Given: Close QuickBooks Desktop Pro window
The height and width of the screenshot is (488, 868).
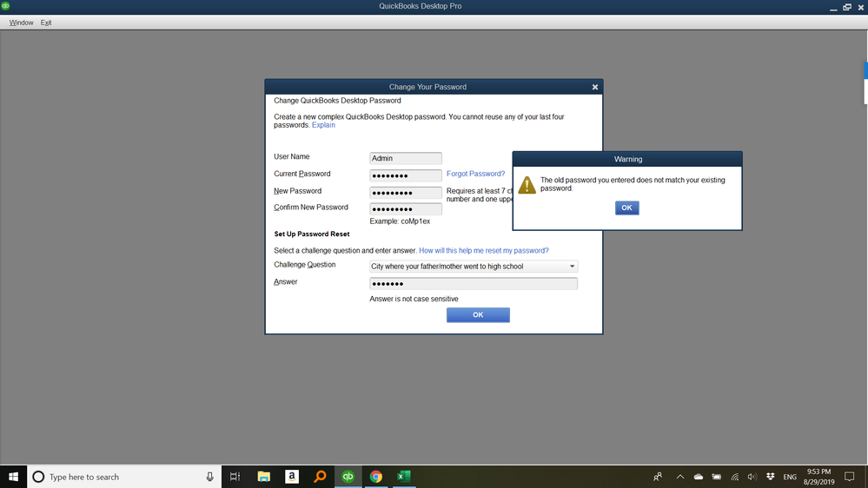Looking at the screenshot, I should coord(861,7).
